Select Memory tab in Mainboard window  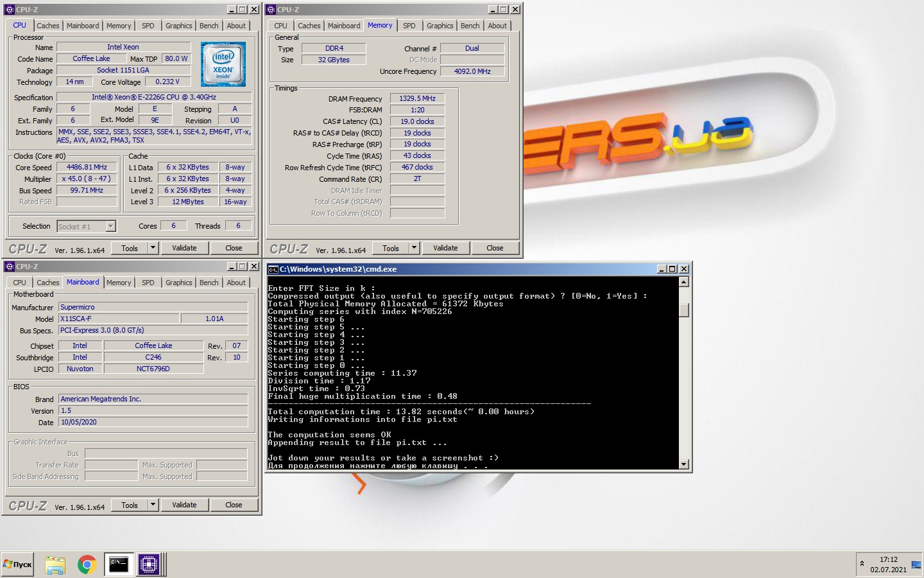pos(119,283)
